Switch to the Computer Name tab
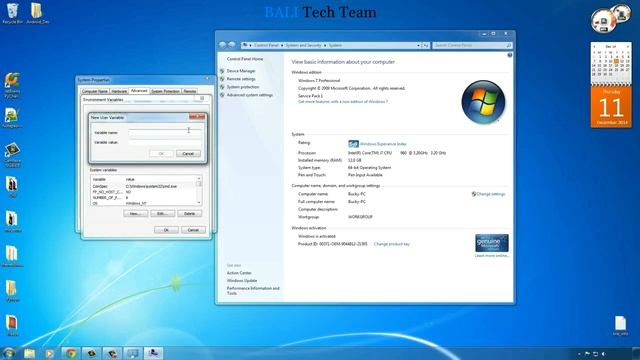This screenshot has width=640, height=360. pyautogui.click(x=95, y=91)
